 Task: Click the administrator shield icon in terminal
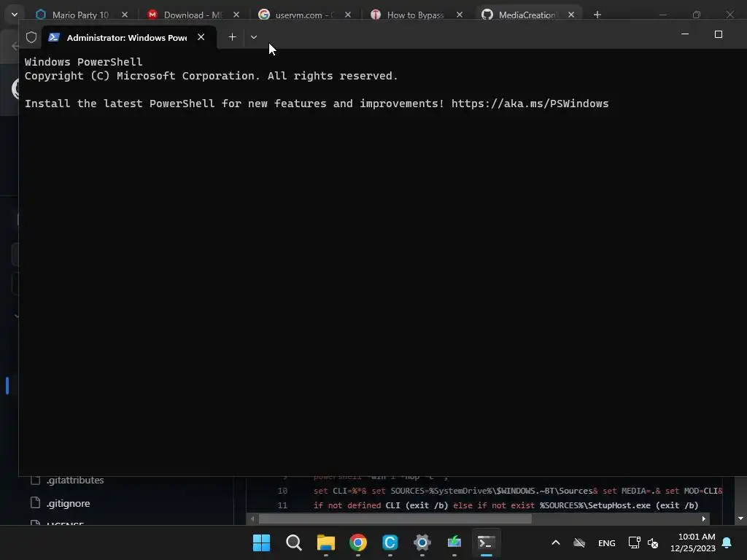coord(31,37)
